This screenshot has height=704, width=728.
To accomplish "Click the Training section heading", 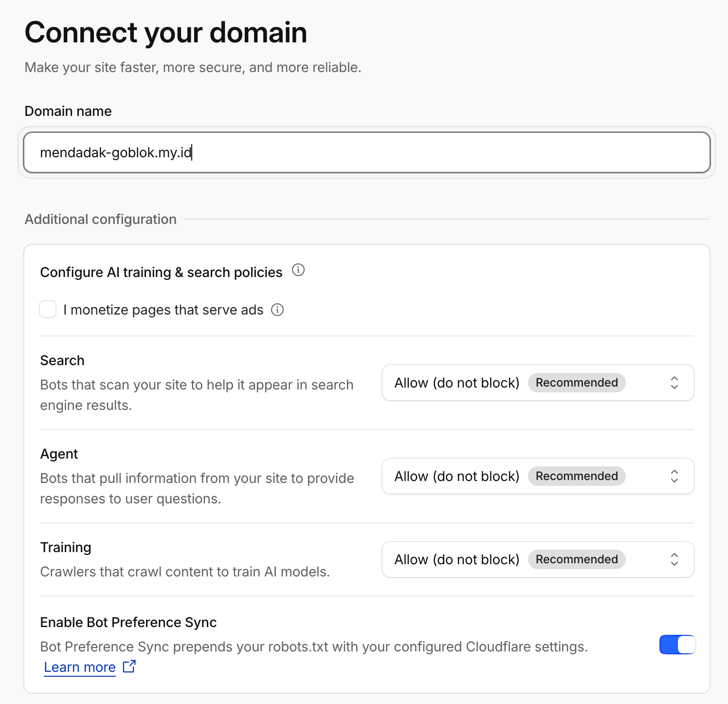I will pos(66,547).
